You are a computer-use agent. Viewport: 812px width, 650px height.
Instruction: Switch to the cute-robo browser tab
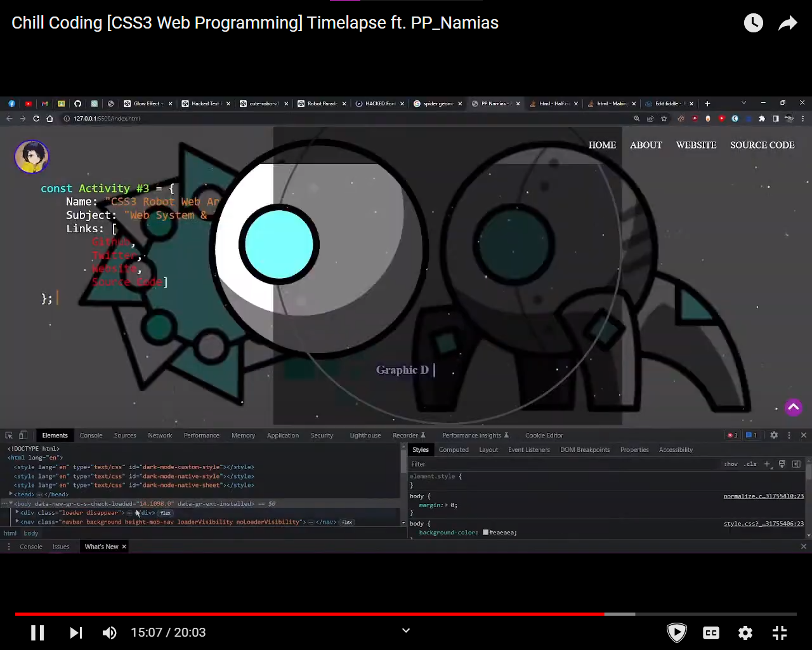(x=263, y=103)
